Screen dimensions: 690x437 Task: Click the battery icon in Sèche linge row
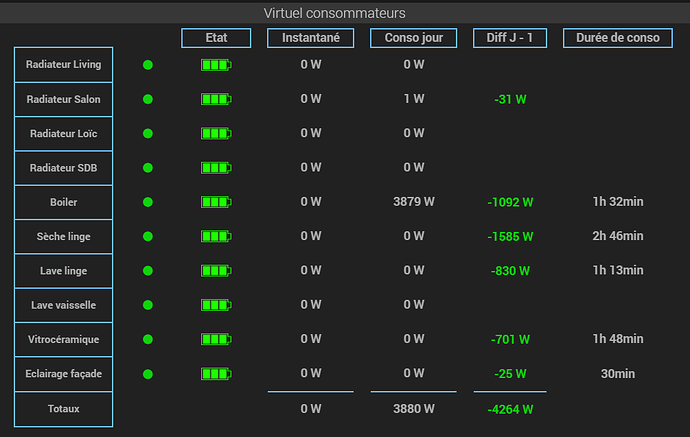pos(216,237)
